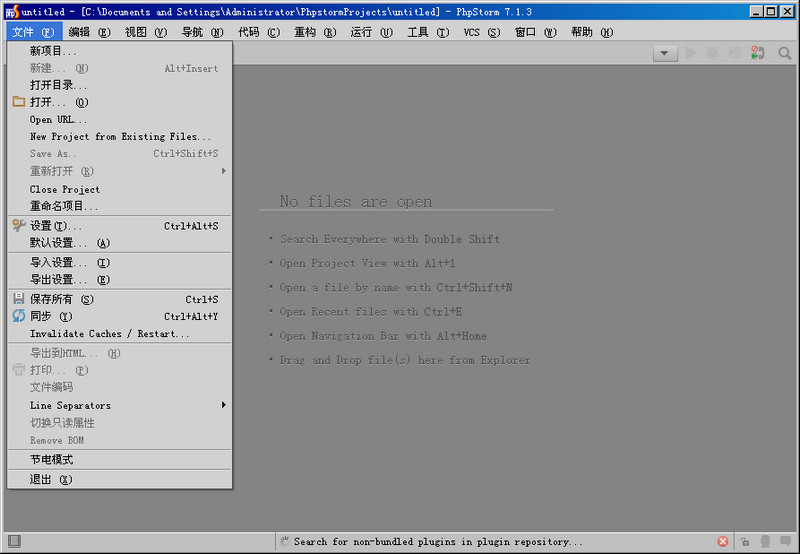Open the 重构 (R) menu
The width and height of the screenshot is (800, 554).
(x=315, y=32)
